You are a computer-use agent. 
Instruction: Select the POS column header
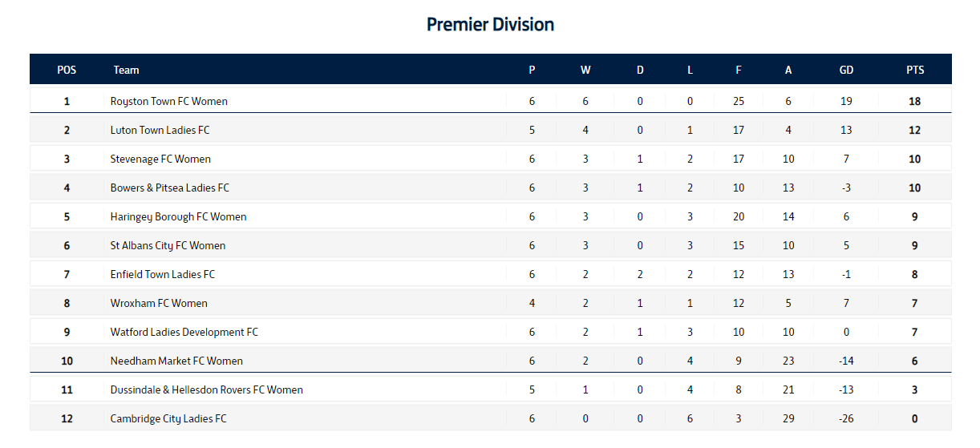67,70
